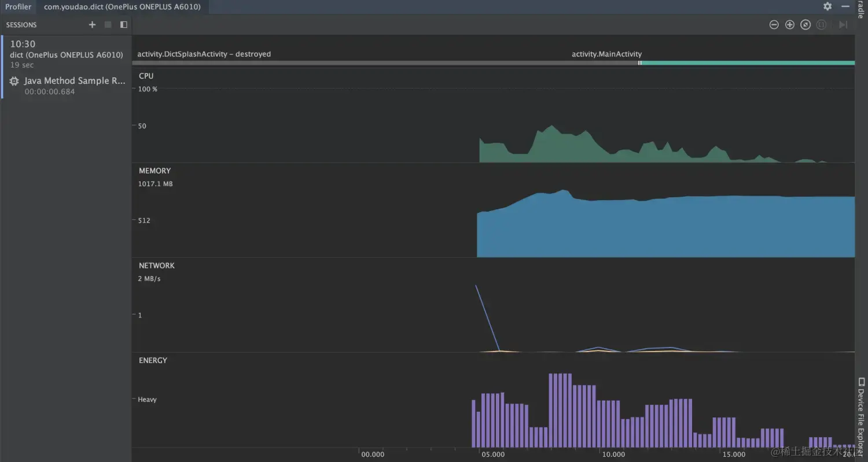Zoom in on the profiler timeline
Image resolution: width=868 pixels, height=462 pixels.
[789, 25]
